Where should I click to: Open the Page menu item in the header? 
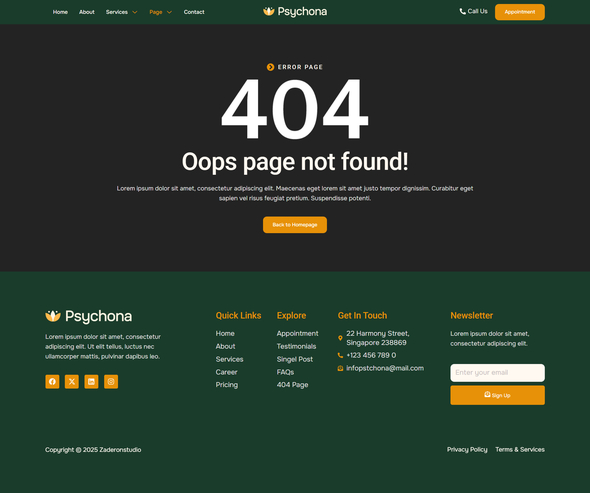tap(156, 12)
